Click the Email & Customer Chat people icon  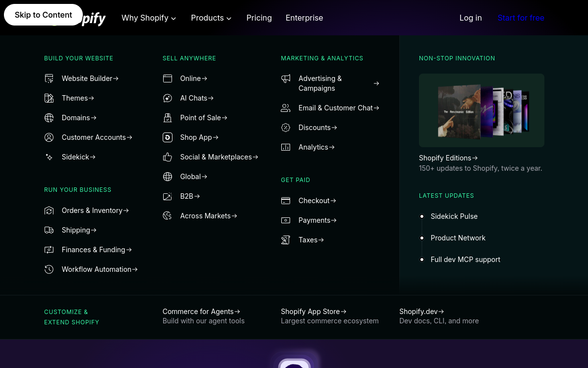click(286, 108)
